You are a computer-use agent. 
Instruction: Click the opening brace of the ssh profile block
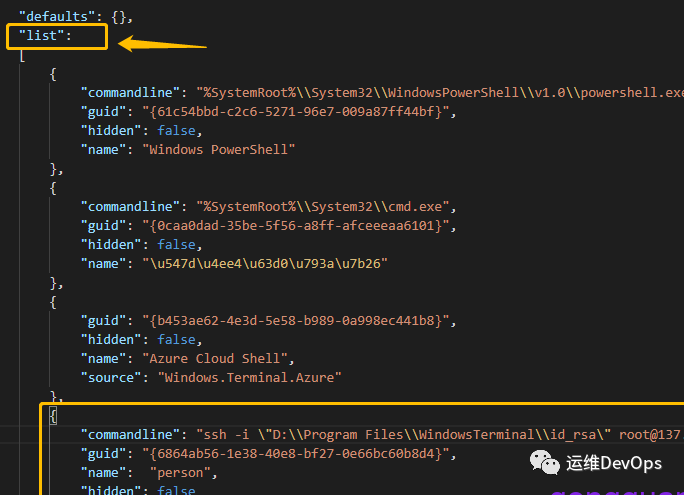53,416
